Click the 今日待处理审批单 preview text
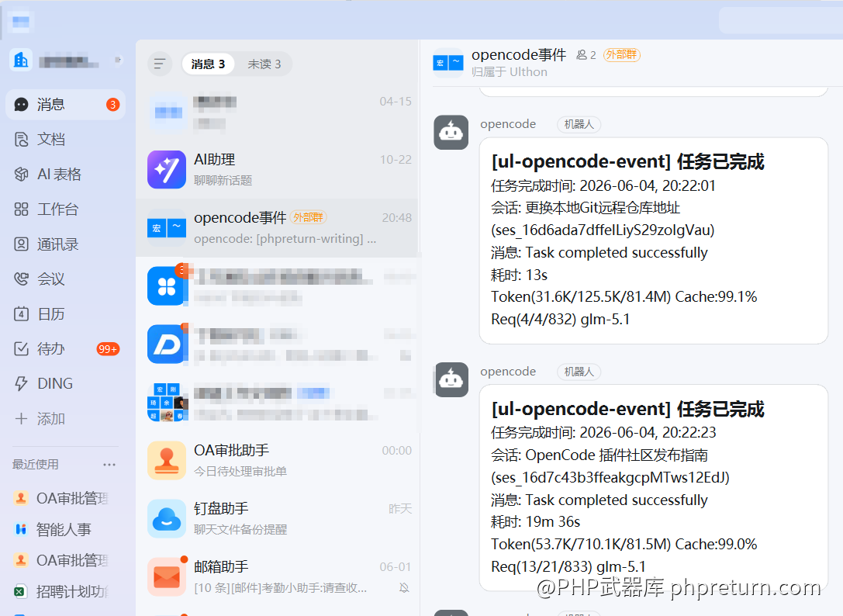The width and height of the screenshot is (843, 616). click(240, 472)
